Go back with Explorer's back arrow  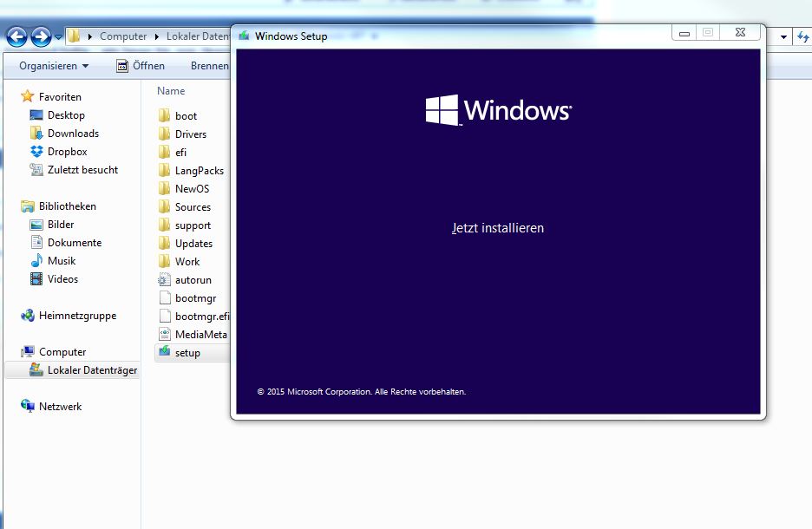point(16,36)
